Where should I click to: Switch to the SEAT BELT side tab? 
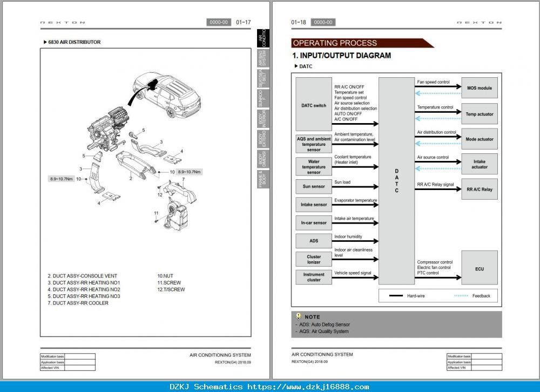click(x=263, y=78)
